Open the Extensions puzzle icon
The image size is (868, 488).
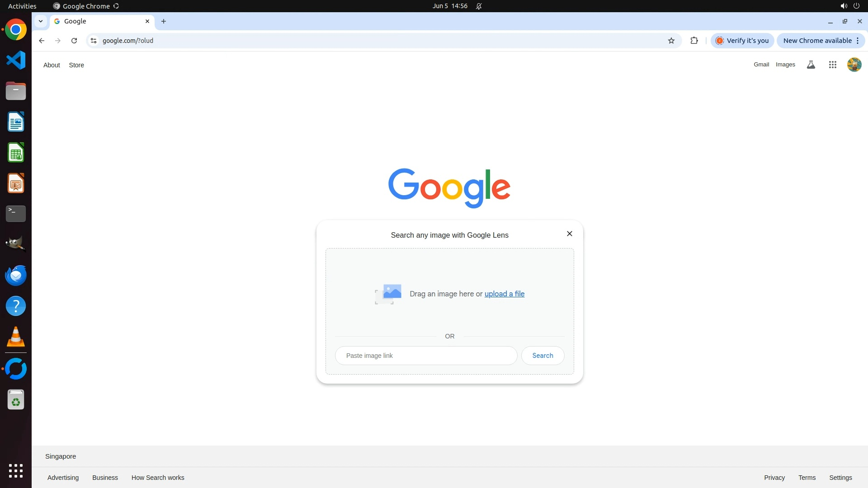694,41
